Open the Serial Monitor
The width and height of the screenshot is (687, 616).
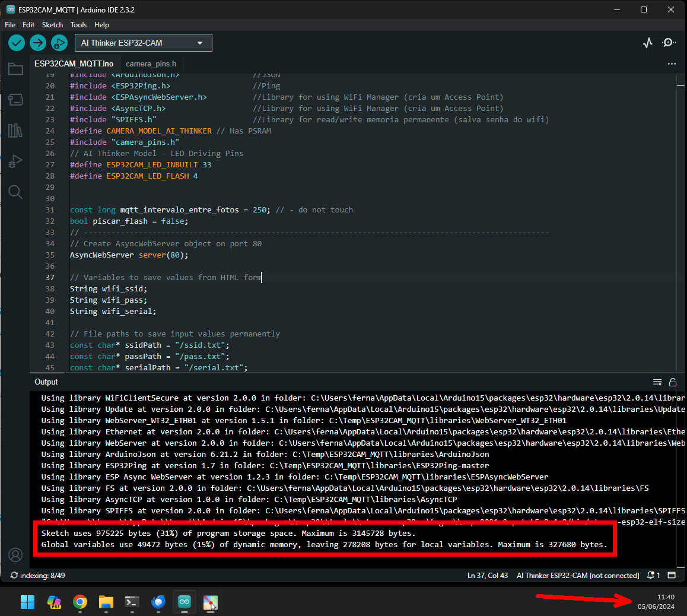[669, 43]
